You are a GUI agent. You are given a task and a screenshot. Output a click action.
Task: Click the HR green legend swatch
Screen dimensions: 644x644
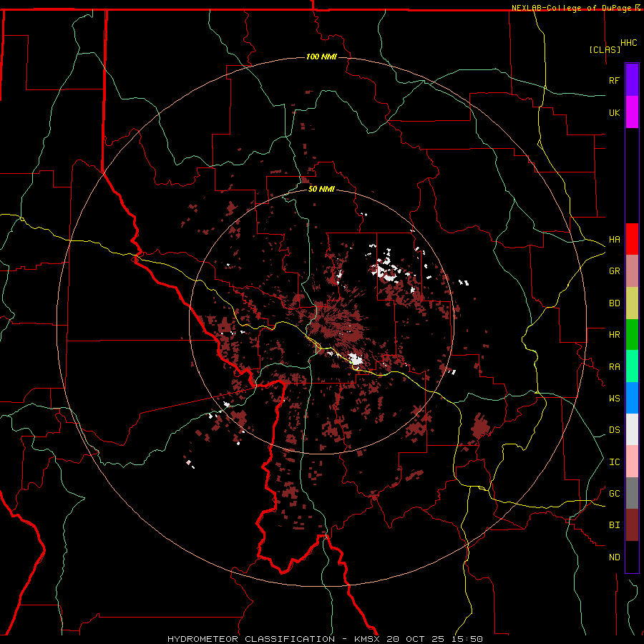tap(632, 335)
